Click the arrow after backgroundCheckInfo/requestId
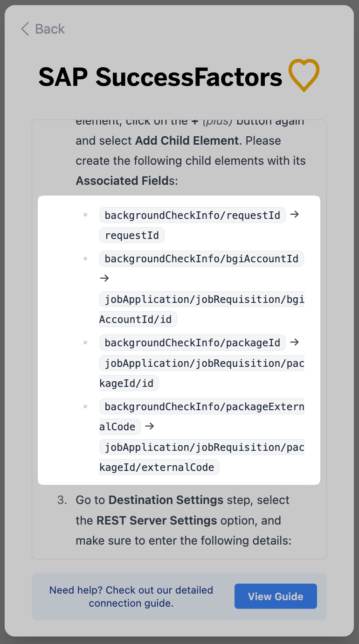Image resolution: width=359 pixels, height=644 pixels. 294,215
